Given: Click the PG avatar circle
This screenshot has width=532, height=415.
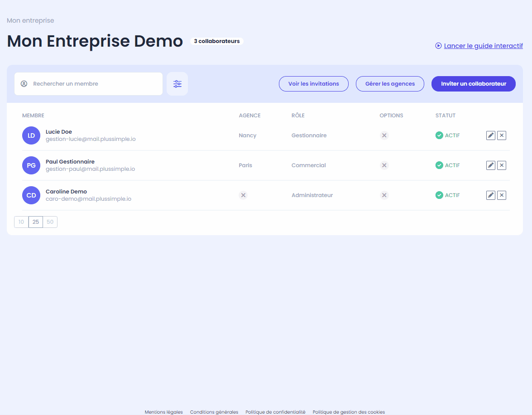Looking at the screenshot, I should [31, 165].
